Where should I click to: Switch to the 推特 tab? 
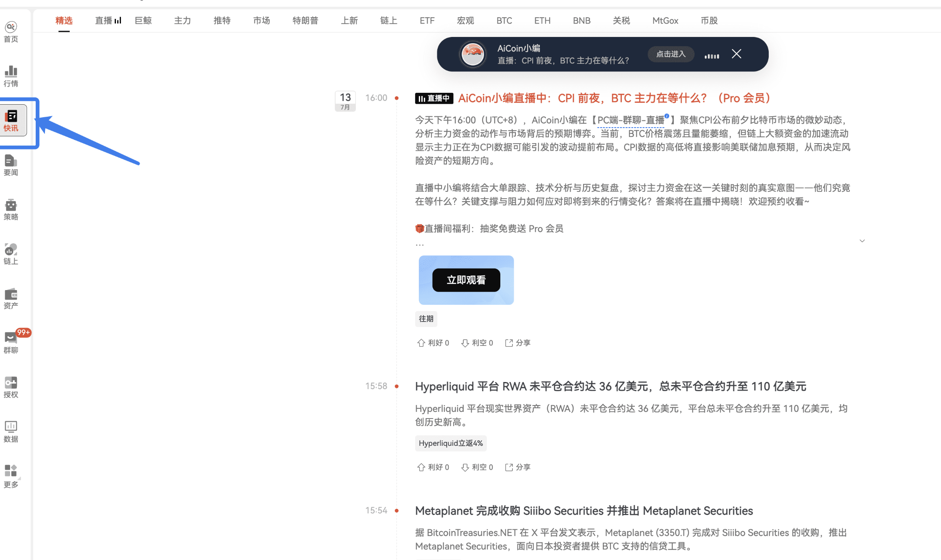coord(222,21)
